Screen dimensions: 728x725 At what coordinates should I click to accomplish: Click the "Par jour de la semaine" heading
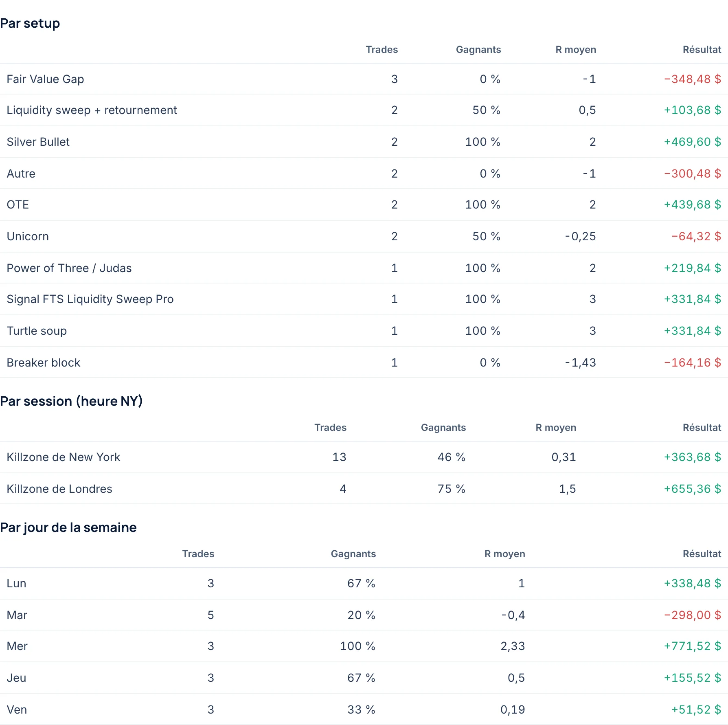68,527
